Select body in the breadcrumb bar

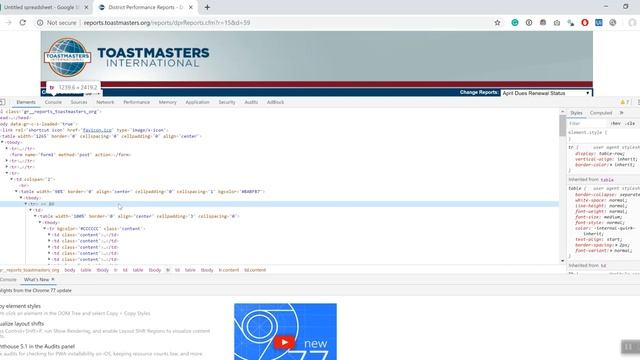click(x=70, y=270)
